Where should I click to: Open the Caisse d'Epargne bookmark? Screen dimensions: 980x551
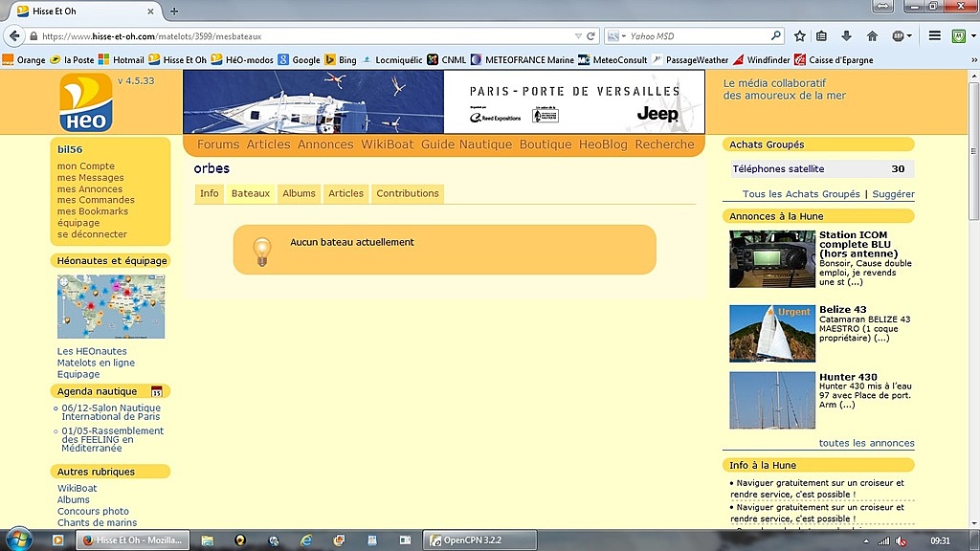point(834,60)
